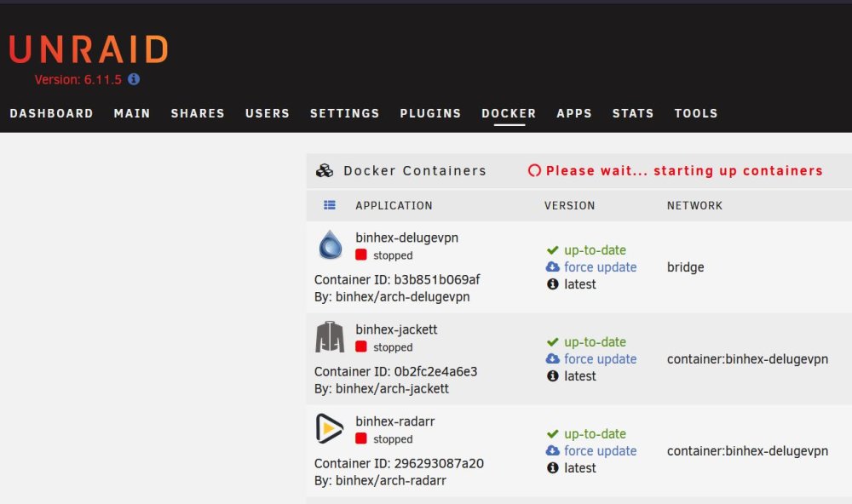This screenshot has width=852, height=504.
Task: Click the green checkmark for binhex-jackett
Action: pos(553,341)
